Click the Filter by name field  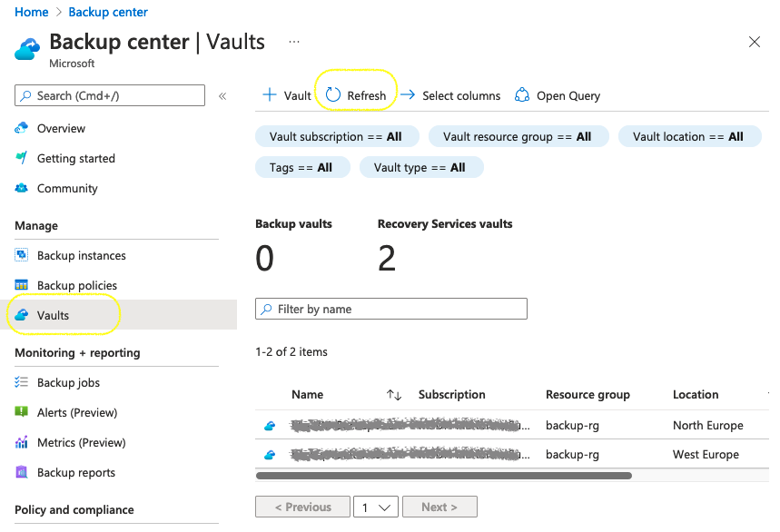[391, 309]
